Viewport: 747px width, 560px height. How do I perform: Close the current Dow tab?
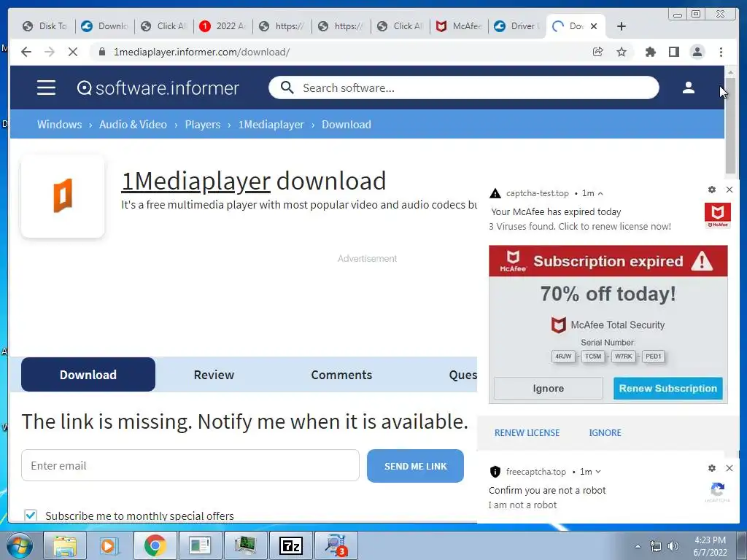pos(594,26)
